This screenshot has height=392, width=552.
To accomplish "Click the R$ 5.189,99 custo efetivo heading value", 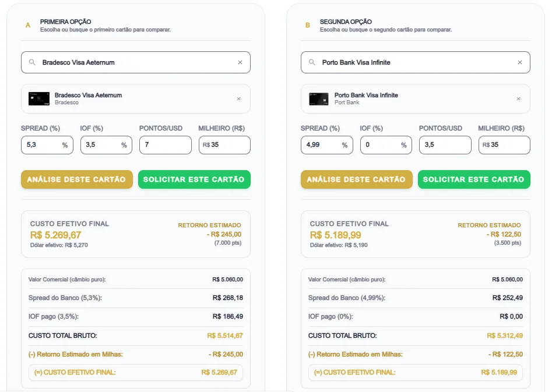I will [x=336, y=235].
